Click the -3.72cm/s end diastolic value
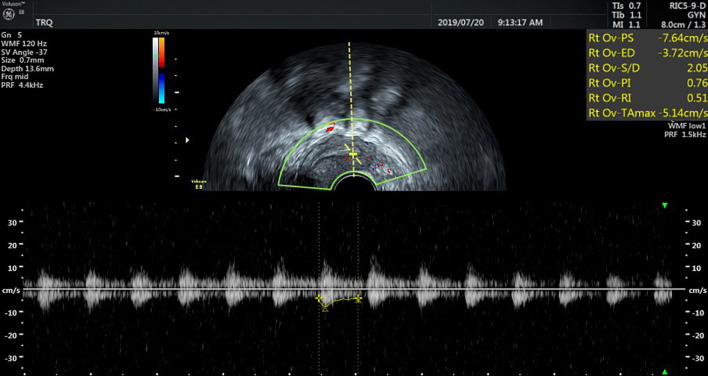The width and height of the screenshot is (708, 376). (683, 53)
